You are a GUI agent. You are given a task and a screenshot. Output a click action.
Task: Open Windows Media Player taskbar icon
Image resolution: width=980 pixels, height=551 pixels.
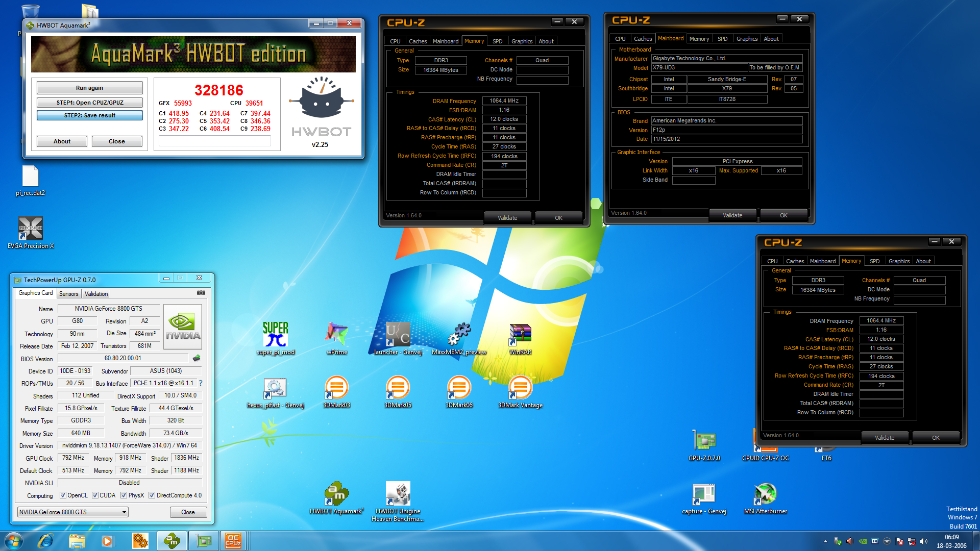point(107,541)
